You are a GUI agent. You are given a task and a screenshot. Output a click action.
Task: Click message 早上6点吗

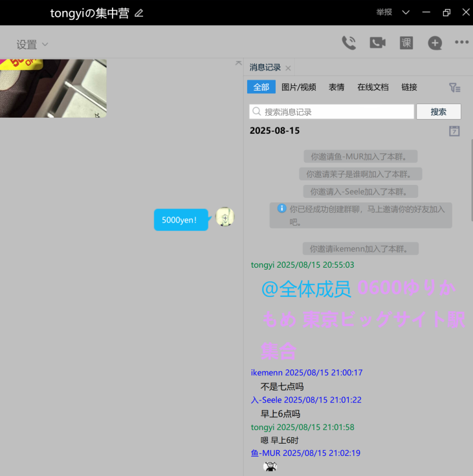point(280,413)
